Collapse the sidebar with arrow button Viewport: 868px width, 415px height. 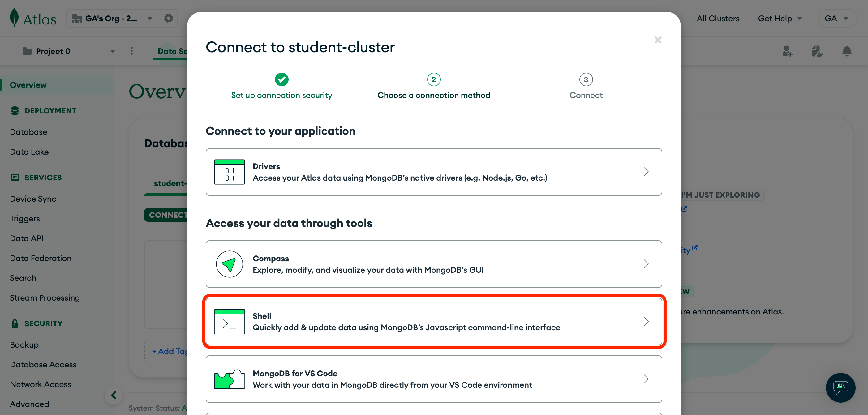click(x=114, y=395)
